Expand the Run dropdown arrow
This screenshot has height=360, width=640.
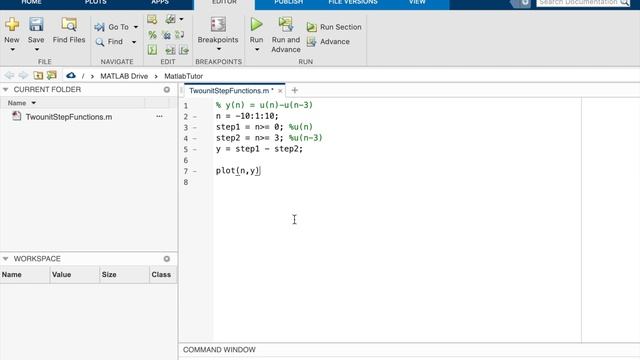tap(257, 50)
